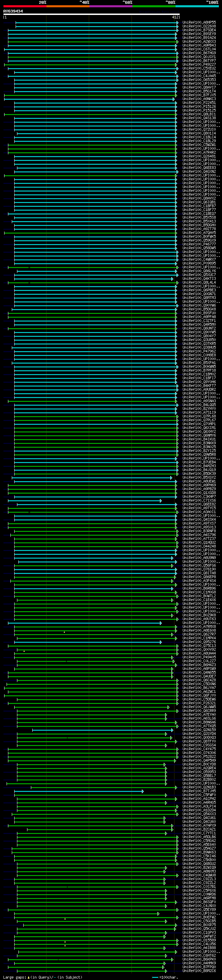The image size is (222, 980).
Task: Open UniRef100_Q6XIM1 hit
Action: tap(199, 428)
